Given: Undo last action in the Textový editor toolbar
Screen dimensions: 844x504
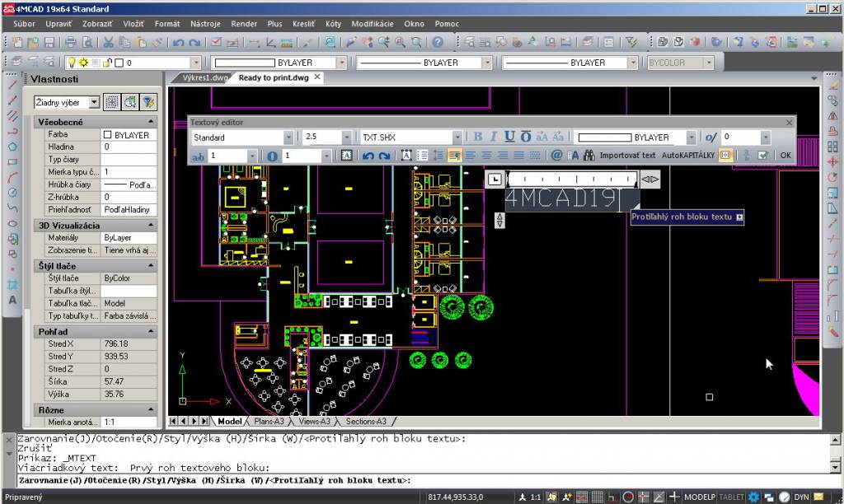Looking at the screenshot, I should pos(368,156).
